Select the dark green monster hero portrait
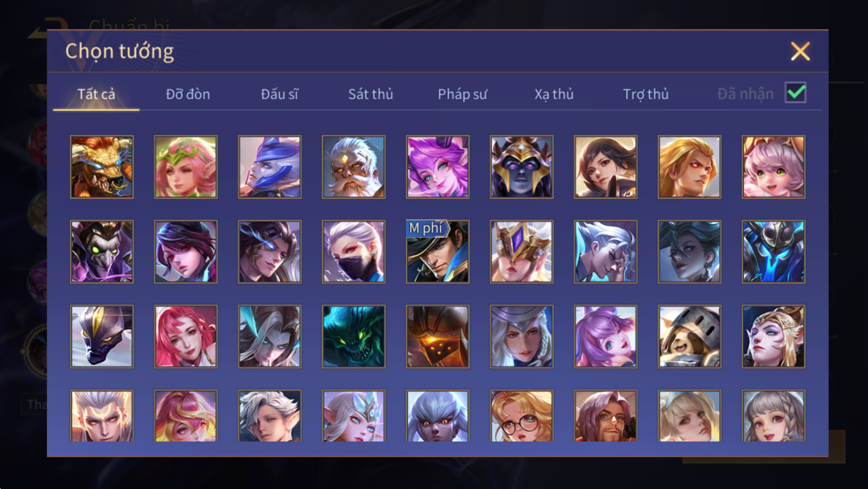This screenshot has width=868, height=489. tap(353, 336)
